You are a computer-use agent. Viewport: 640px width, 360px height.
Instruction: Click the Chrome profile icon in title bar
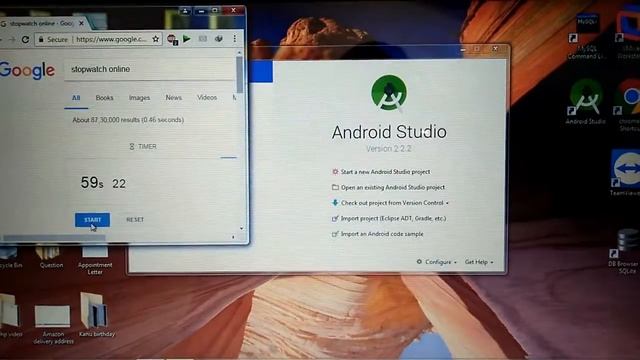(x=185, y=11)
